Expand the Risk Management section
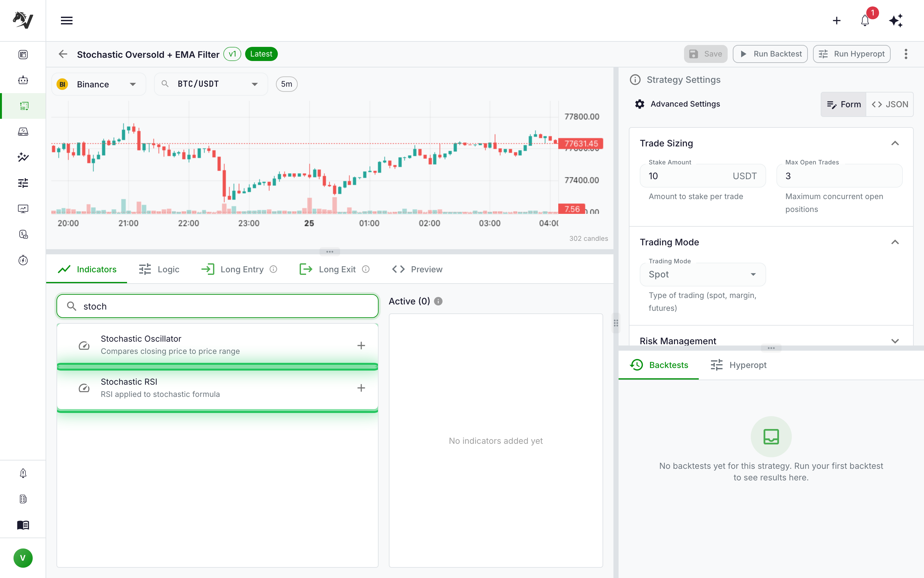 pos(894,341)
